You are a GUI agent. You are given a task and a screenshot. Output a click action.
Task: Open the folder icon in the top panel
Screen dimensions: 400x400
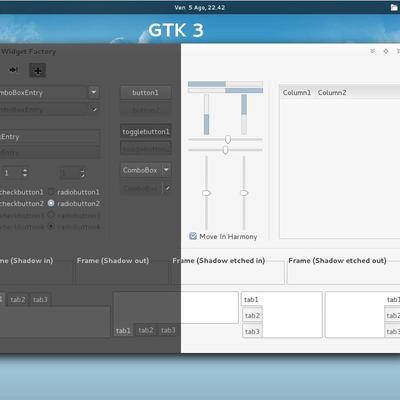[x=394, y=7]
